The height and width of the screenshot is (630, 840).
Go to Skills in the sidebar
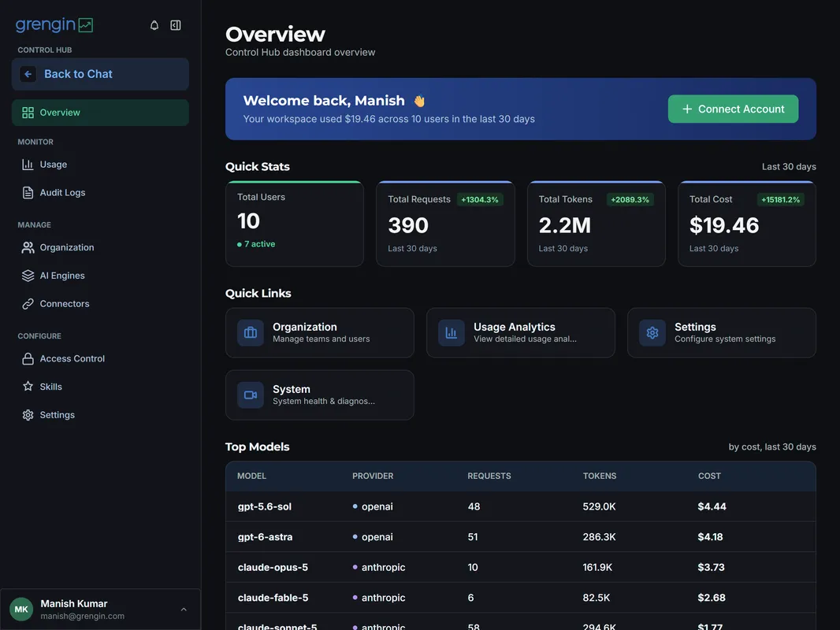point(100,387)
